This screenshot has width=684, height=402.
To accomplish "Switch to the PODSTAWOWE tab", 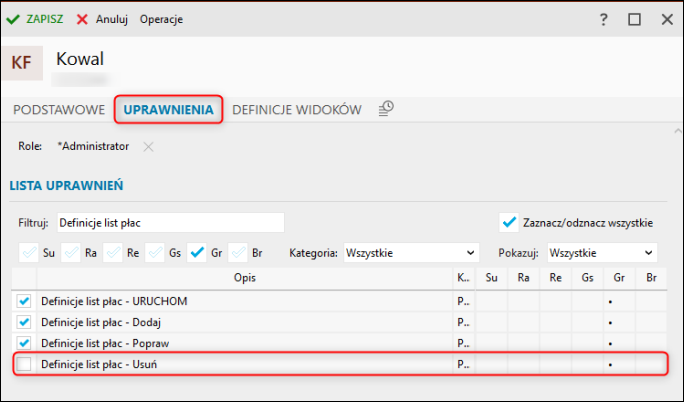I will pyautogui.click(x=59, y=110).
